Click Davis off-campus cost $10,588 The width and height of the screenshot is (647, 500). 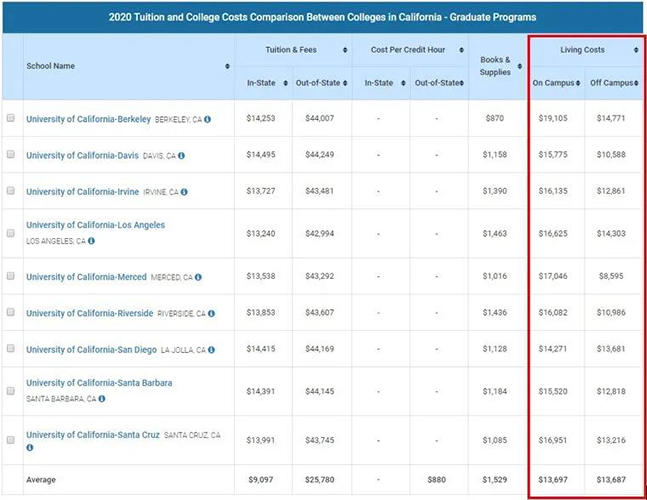pos(611,155)
